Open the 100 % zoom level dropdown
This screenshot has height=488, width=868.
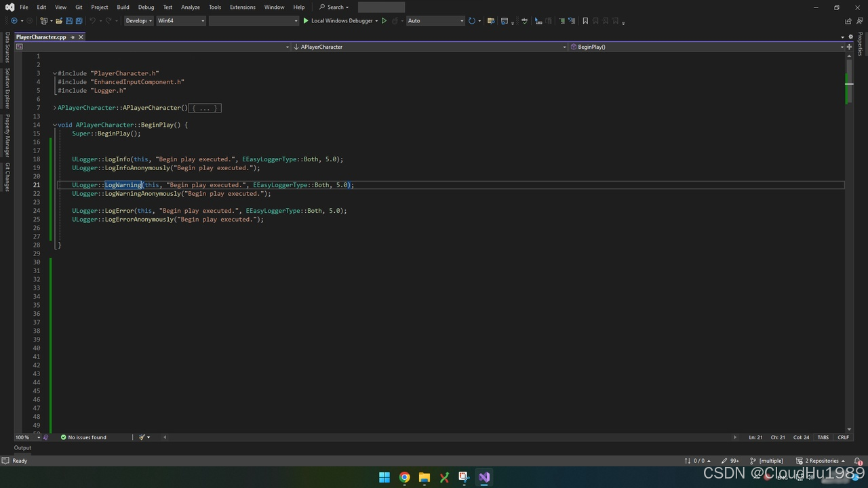26,437
